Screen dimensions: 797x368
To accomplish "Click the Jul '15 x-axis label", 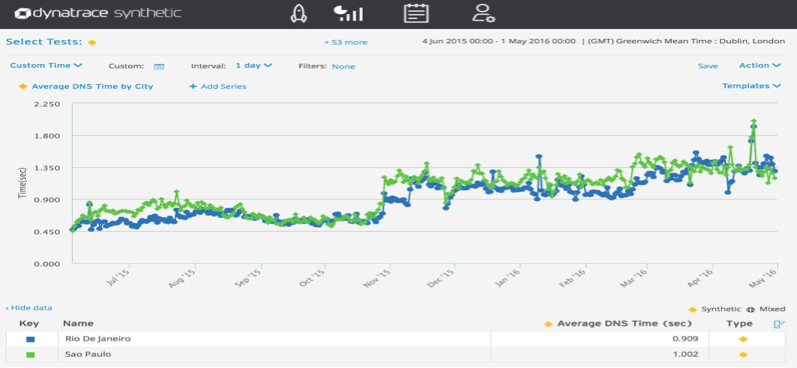I will tap(119, 279).
